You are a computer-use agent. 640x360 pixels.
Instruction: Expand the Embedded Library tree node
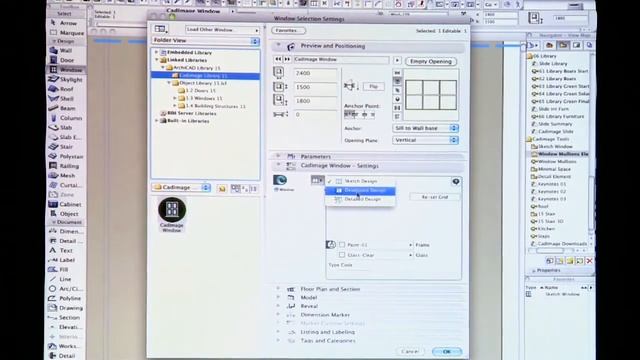[x=156, y=52]
